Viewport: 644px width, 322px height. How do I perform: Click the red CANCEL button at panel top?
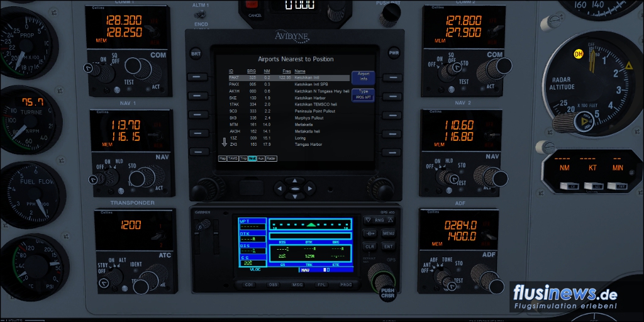pyautogui.click(x=250, y=5)
